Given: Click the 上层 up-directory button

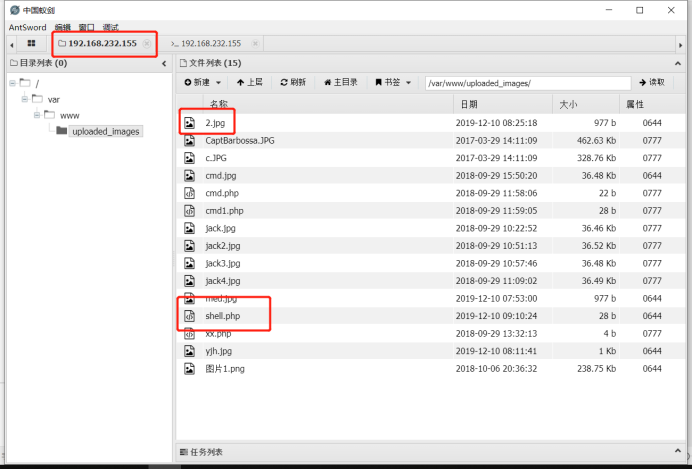Looking at the screenshot, I should pyautogui.click(x=249, y=82).
